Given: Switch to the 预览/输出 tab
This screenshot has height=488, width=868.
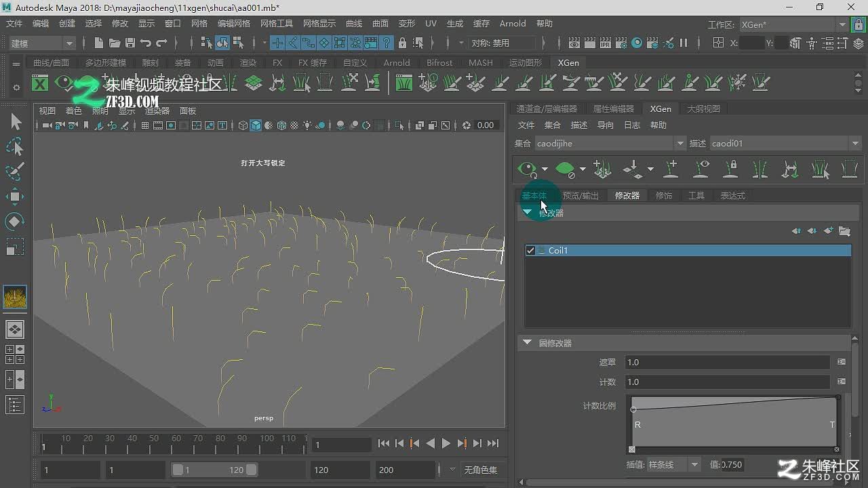Looking at the screenshot, I should tap(580, 195).
